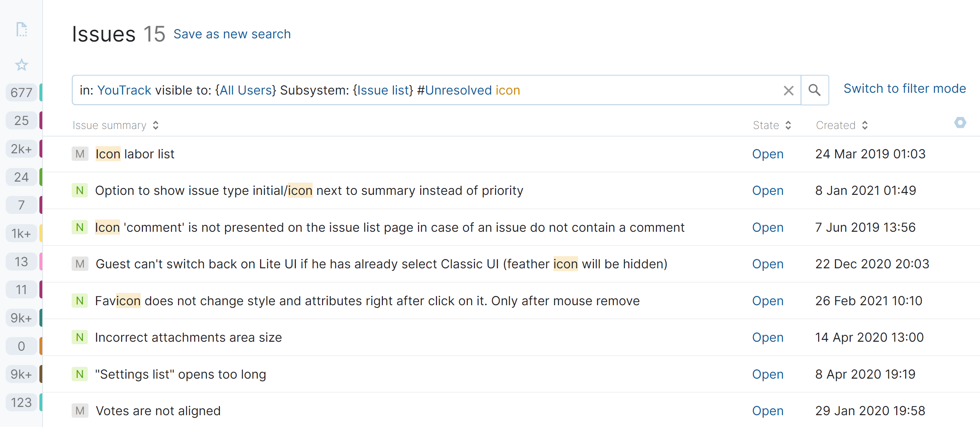Open the 'Incorrect attachments area size' issue
This screenshot has width=980, height=427.
point(188,337)
